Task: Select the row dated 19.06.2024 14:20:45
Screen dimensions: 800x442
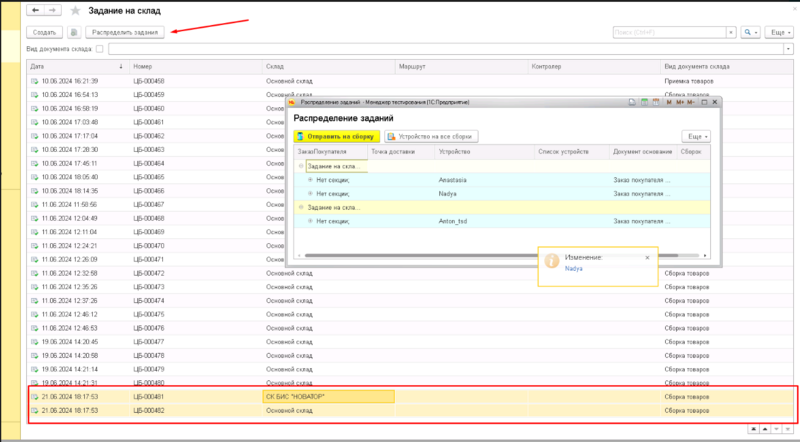Action: pos(410,342)
